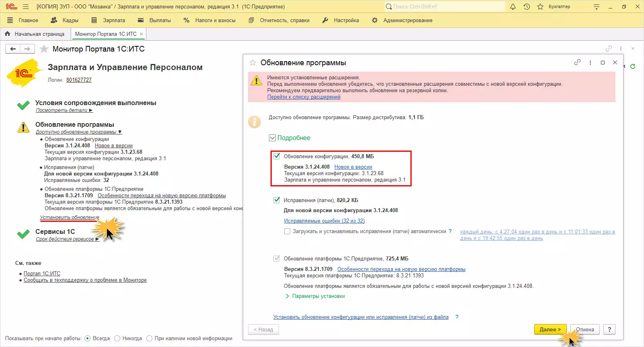This screenshot has height=347, width=644.
Task: Select Никогда radio option
Action: [117, 339]
